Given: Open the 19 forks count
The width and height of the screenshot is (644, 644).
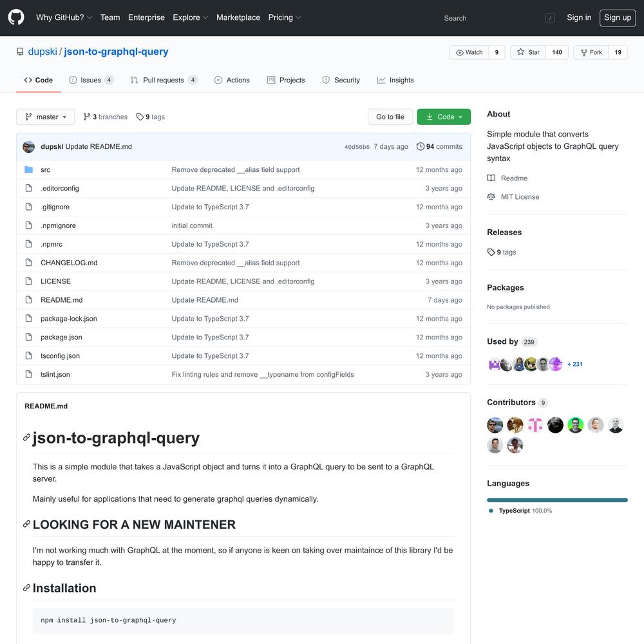Looking at the screenshot, I should tap(618, 52).
